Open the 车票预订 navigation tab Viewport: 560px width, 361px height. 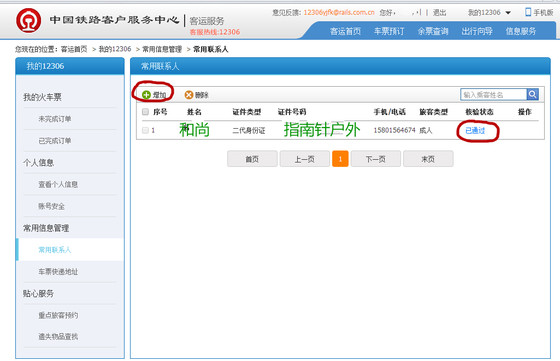pyautogui.click(x=389, y=31)
